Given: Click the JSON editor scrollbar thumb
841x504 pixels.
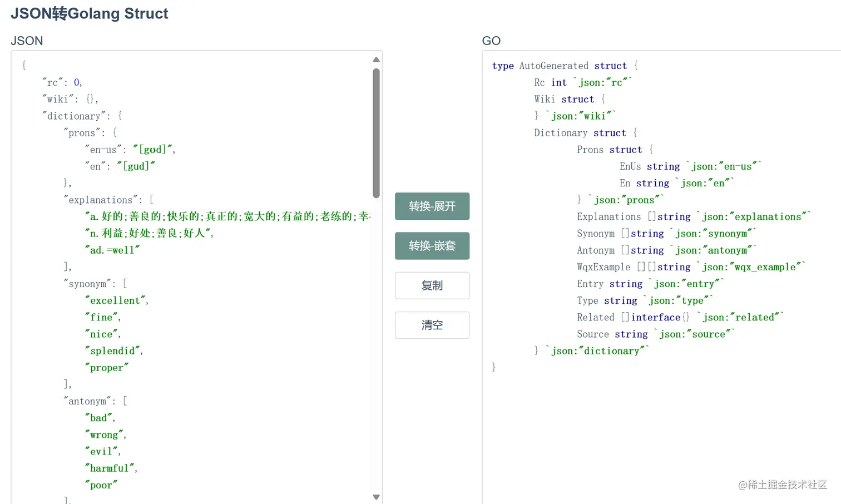Looking at the screenshot, I should [376, 133].
